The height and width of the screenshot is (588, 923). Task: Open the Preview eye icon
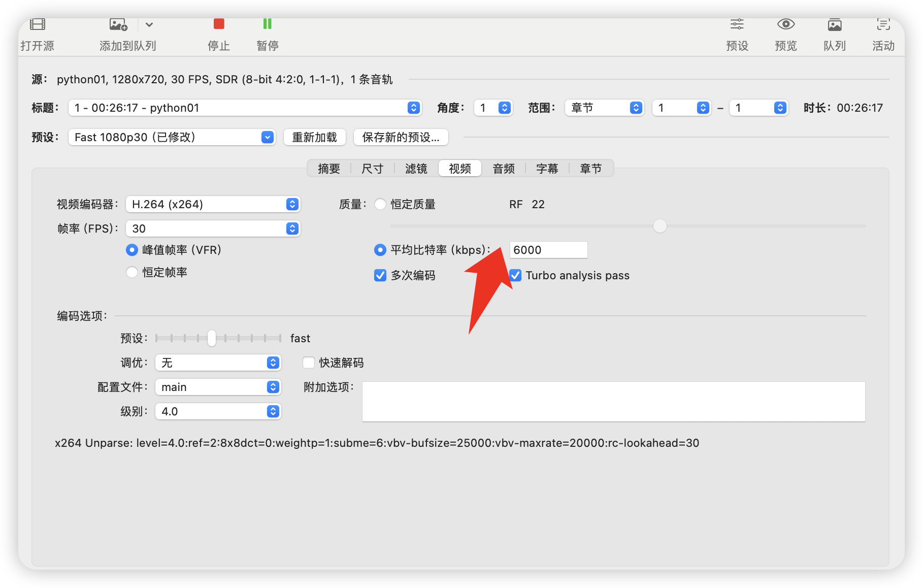(786, 24)
